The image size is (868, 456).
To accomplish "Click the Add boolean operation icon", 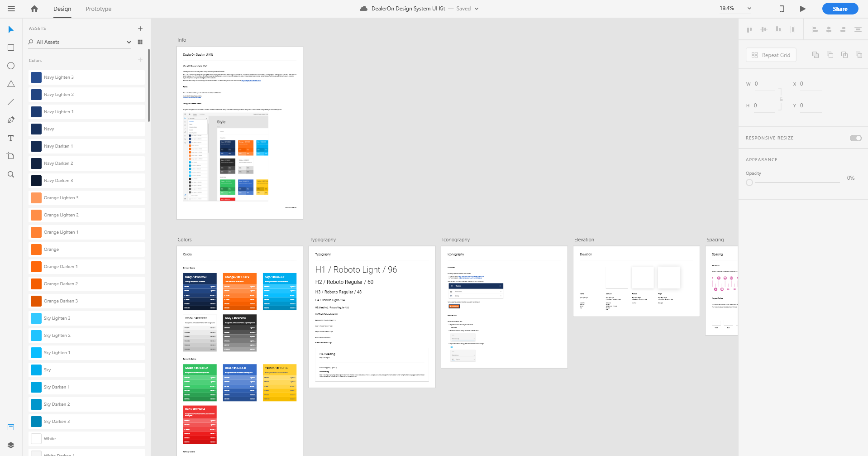I will tap(816, 55).
